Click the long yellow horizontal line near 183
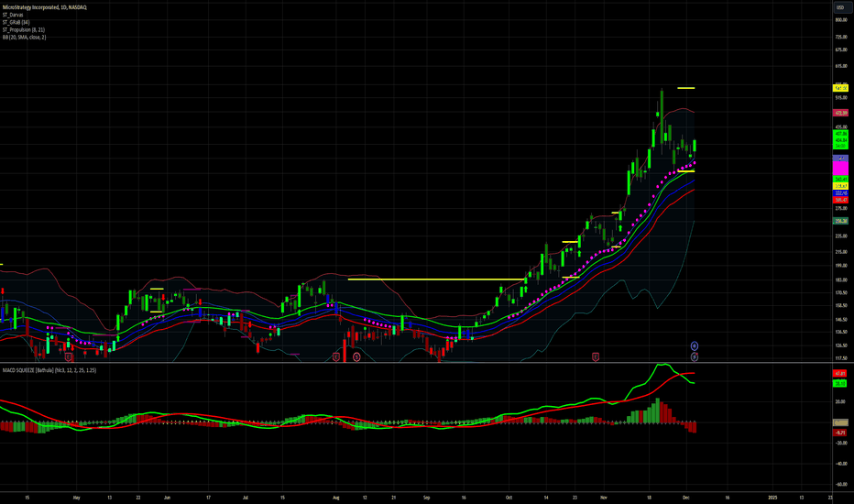This screenshot has width=854, height=504. [436, 279]
